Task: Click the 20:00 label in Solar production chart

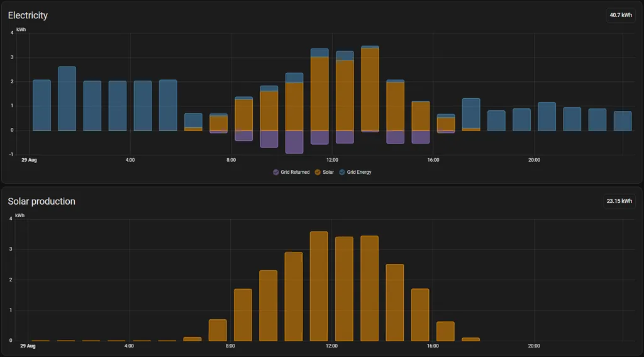Action: [533, 346]
